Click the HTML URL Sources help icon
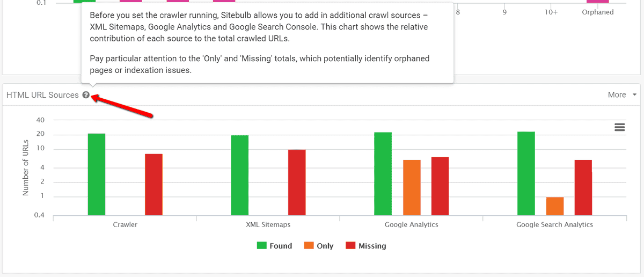Viewport: 644px width, 277px height. click(86, 95)
